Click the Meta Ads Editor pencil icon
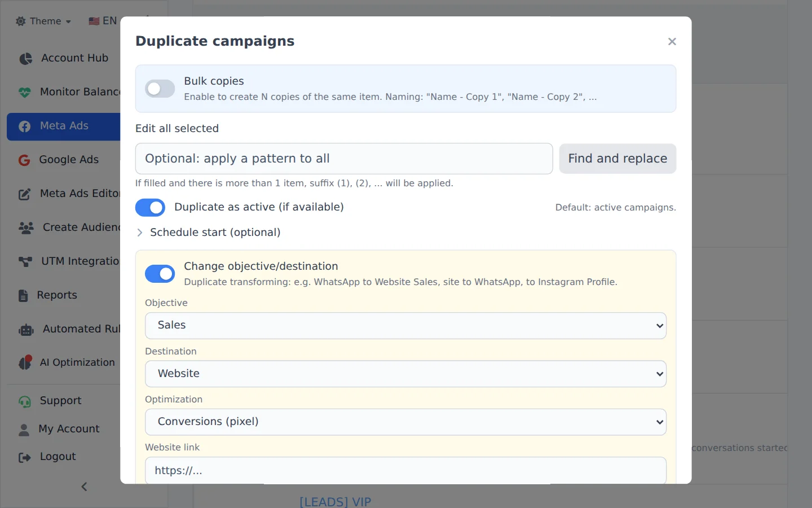The height and width of the screenshot is (508, 812). 25,194
